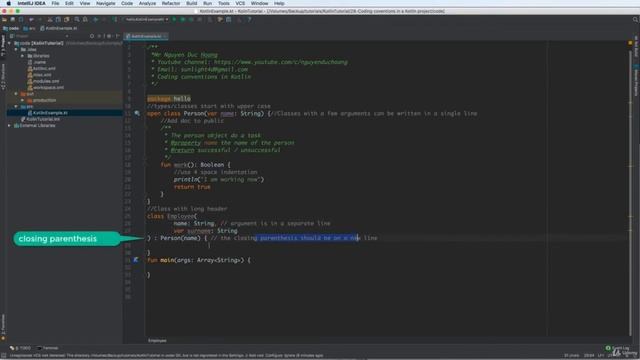Screen dimensions: 640x360
Task: Open the TODO tool window button
Action: 20,348
